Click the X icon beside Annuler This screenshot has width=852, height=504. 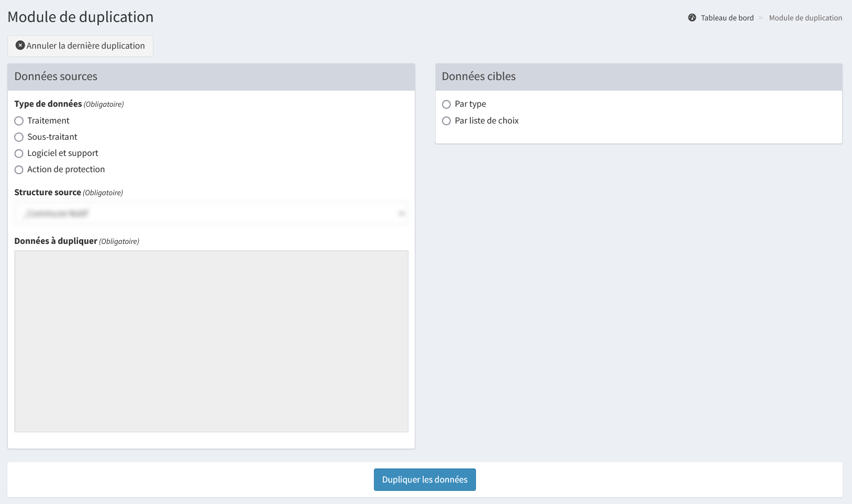coord(20,46)
